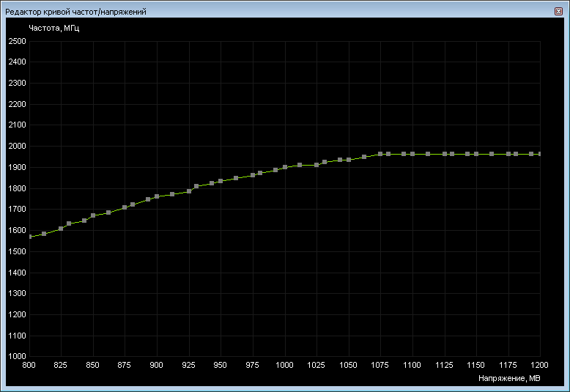Click the 950 voltage axis value

coord(221,365)
